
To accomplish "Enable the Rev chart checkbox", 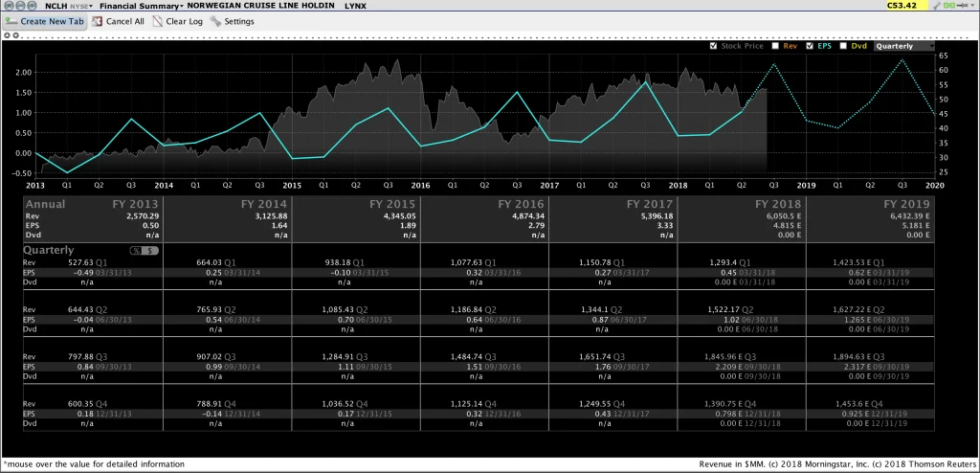I will 775,46.
